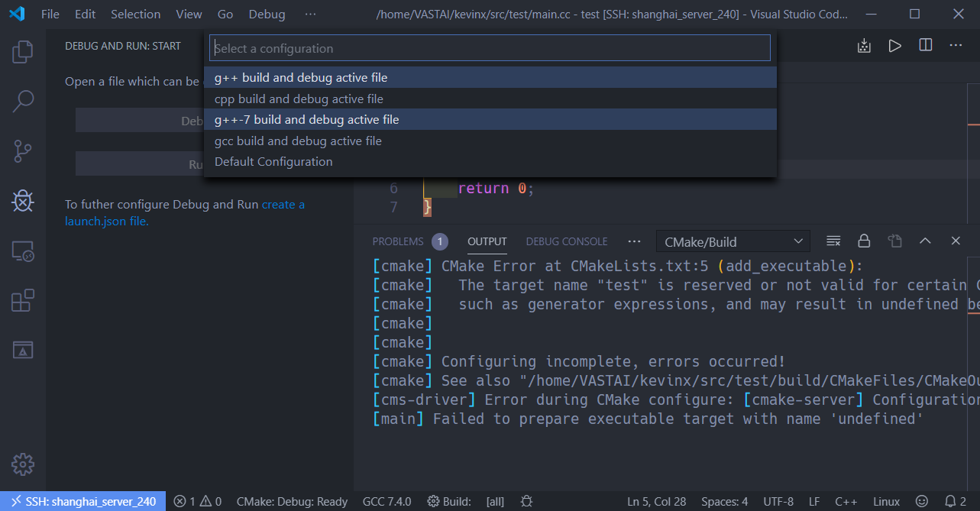Maximize the panel with the chevron up

[x=925, y=241]
